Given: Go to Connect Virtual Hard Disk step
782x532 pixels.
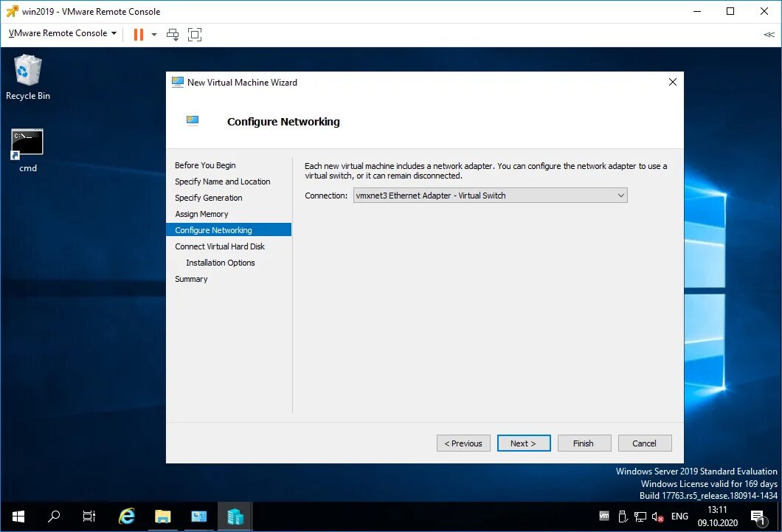Looking at the screenshot, I should 220,246.
